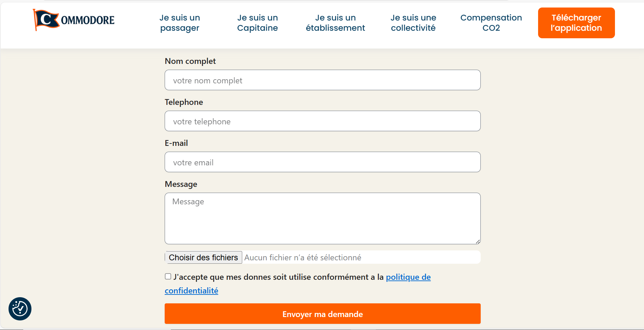
Task: Select the E-mail input field
Action: point(323,162)
